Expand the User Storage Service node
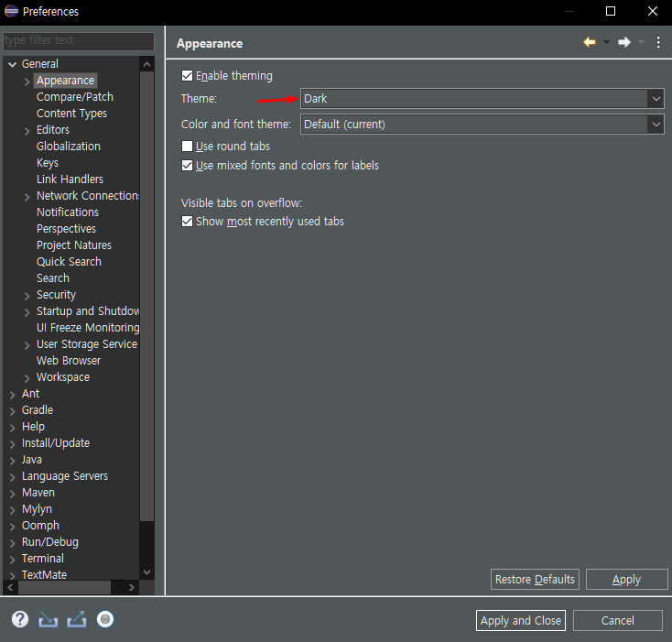 pos(27,345)
